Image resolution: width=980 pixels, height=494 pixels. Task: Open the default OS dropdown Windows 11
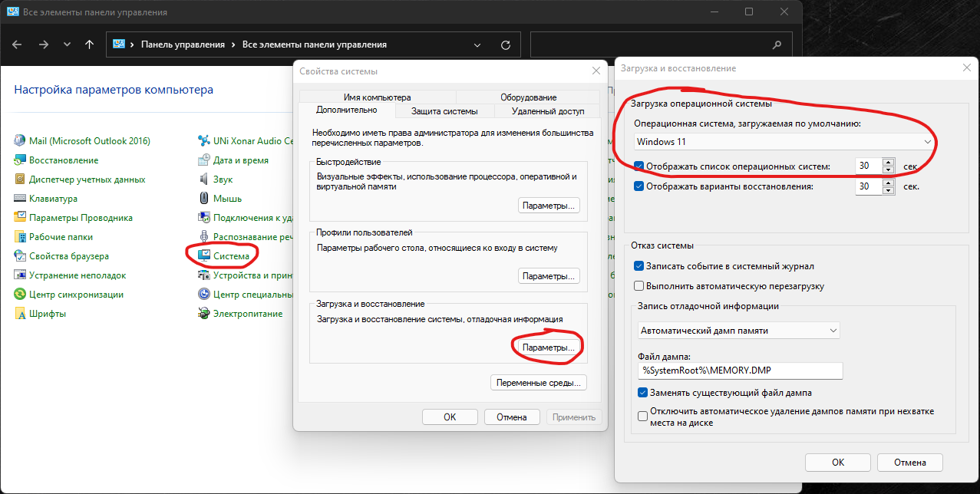(x=784, y=142)
